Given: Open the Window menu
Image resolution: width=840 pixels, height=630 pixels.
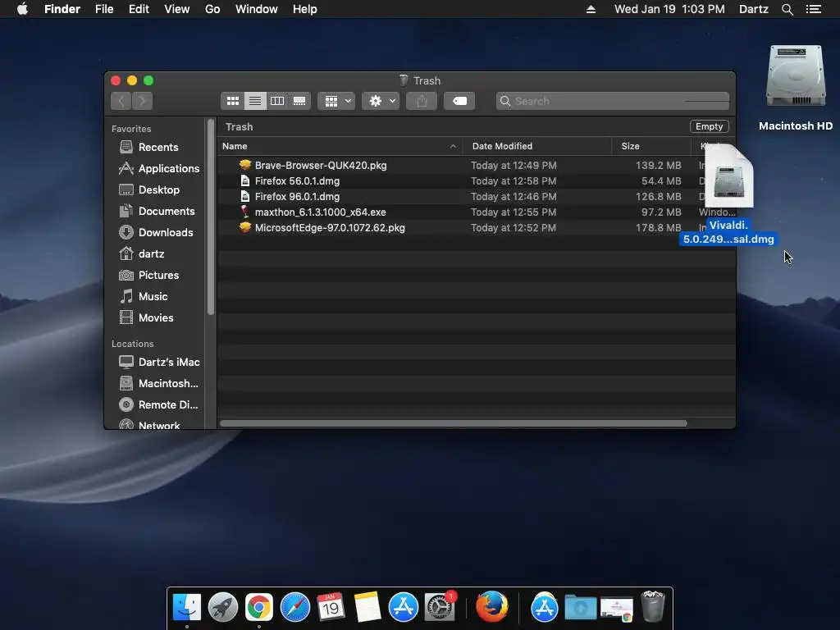Looking at the screenshot, I should (x=257, y=9).
